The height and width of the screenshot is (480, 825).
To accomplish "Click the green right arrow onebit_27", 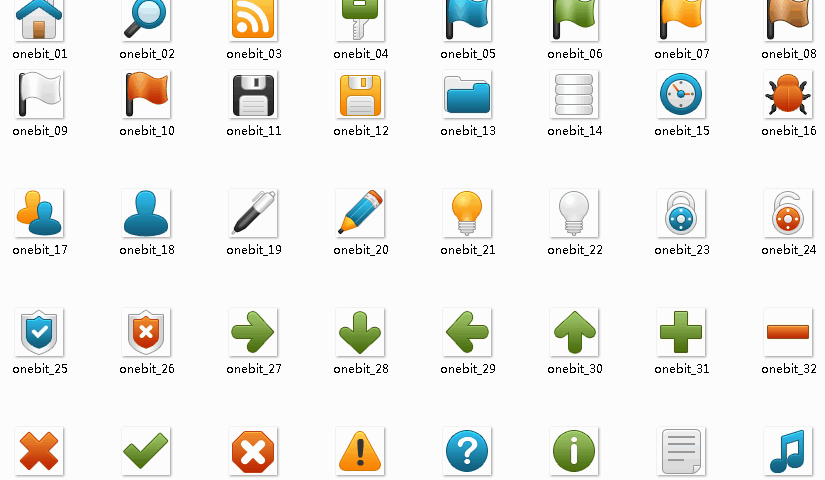I will (x=253, y=332).
